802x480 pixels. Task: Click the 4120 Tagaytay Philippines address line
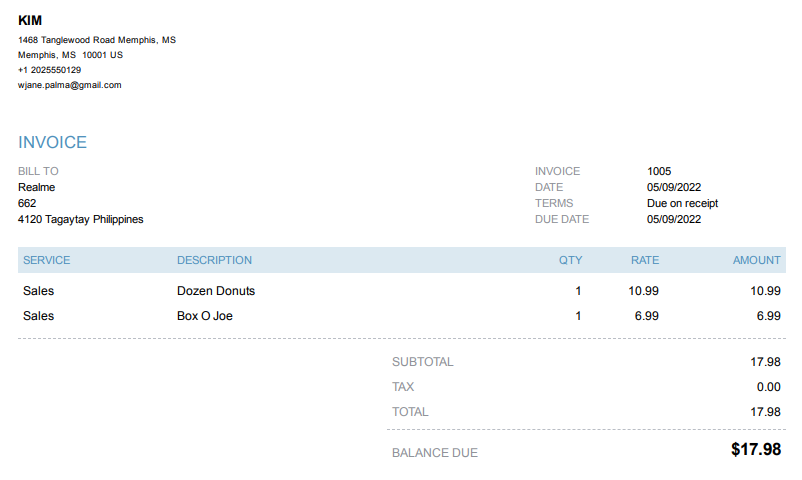click(x=80, y=219)
